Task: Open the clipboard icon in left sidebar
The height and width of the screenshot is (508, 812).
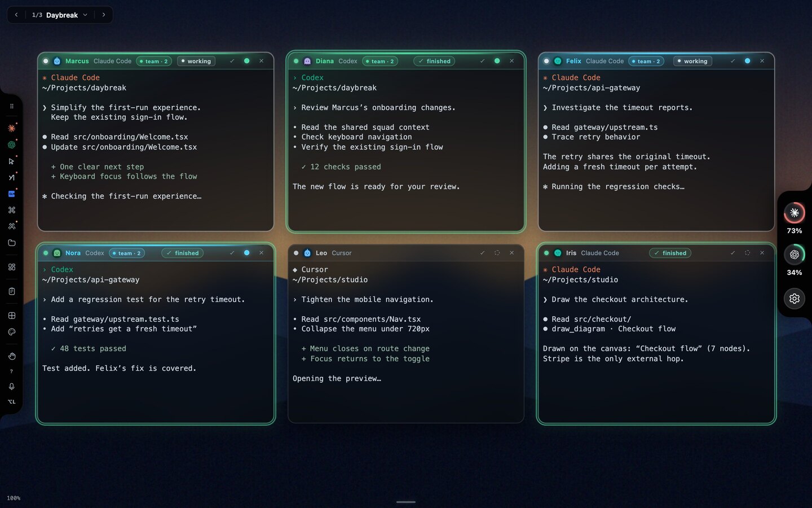Action: pos(11,291)
